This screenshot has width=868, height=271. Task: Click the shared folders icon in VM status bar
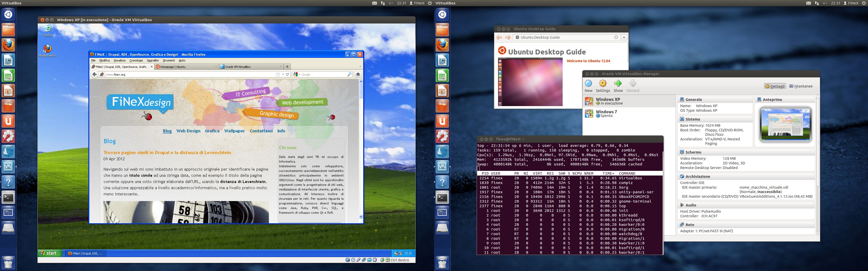click(x=369, y=260)
